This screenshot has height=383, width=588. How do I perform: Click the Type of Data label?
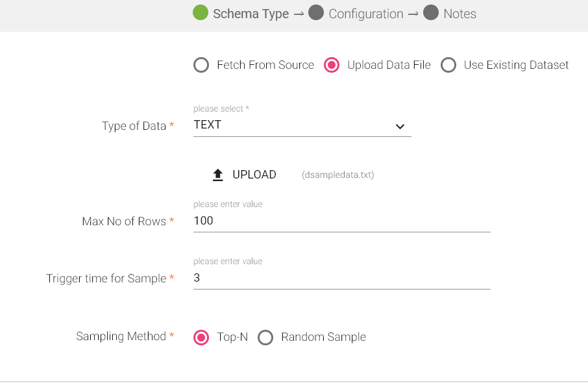[x=134, y=126]
